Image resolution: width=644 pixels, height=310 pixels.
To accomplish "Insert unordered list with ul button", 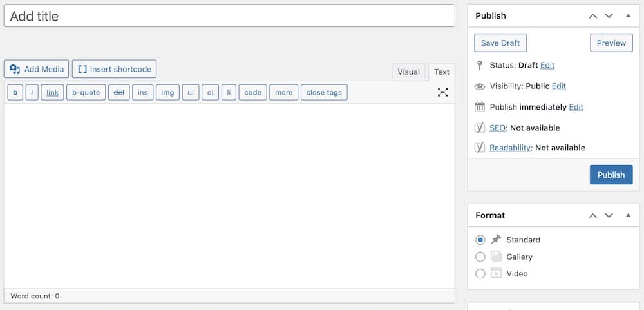I will coord(191,93).
